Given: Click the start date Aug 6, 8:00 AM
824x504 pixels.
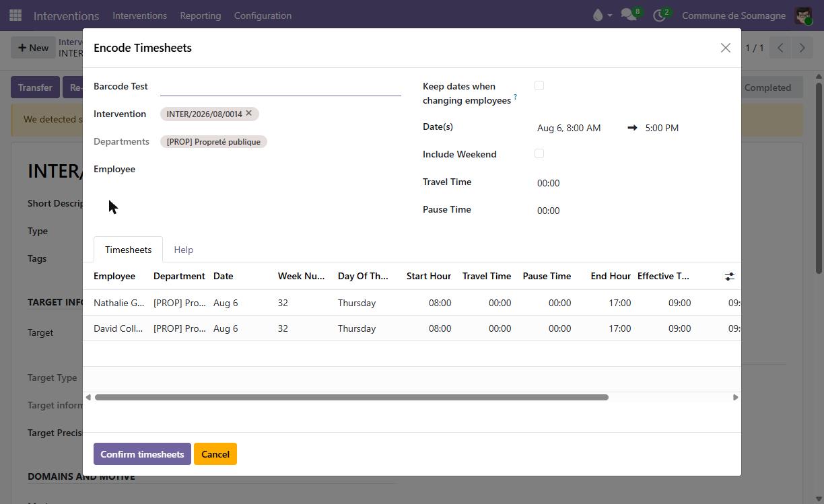Looking at the screenshot, I should 569,128.
